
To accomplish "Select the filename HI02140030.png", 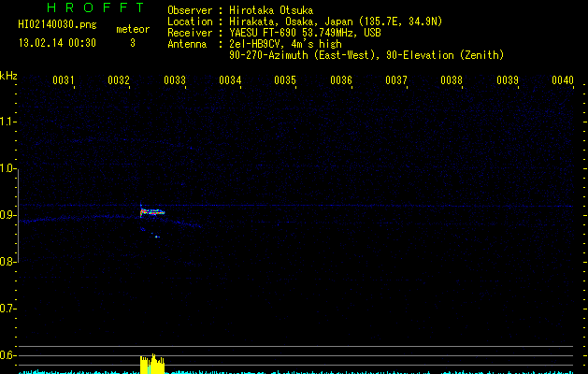I will tap(57, 24).
